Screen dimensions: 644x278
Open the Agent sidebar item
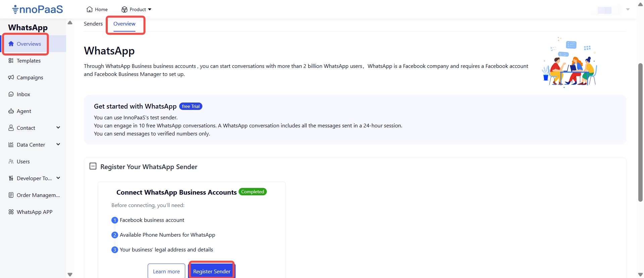tap(33, 111)
